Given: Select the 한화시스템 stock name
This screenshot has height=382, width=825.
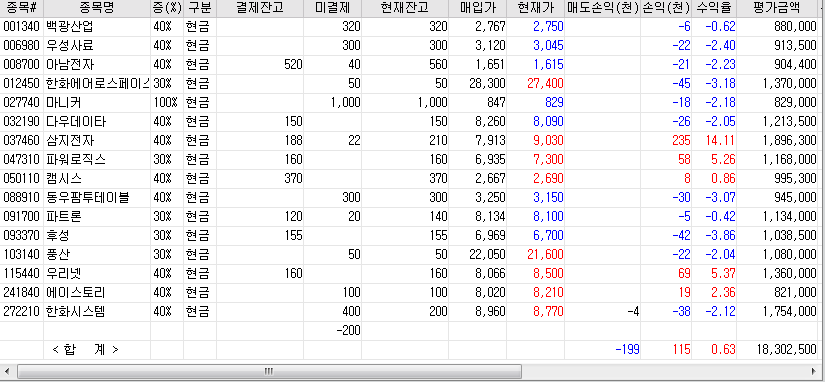Looking at the screenshot, I should coord(76,311).
